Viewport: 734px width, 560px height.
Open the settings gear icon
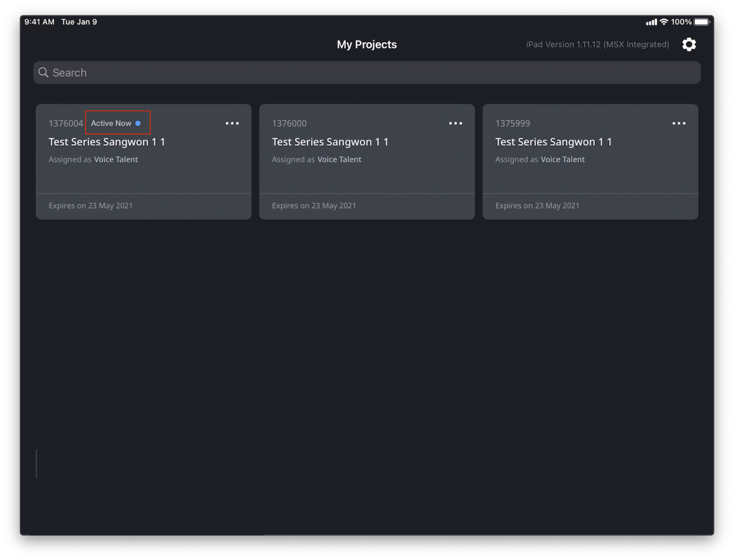click(689, 44)
